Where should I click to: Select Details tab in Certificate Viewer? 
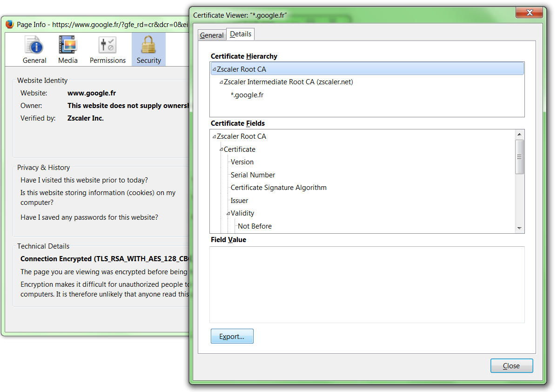click(241, 34)
